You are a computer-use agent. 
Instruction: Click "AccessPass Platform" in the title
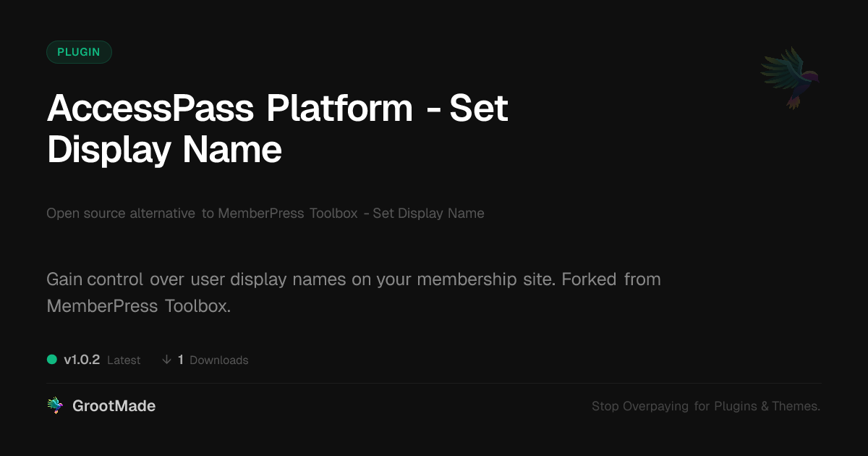pos(229,109)
